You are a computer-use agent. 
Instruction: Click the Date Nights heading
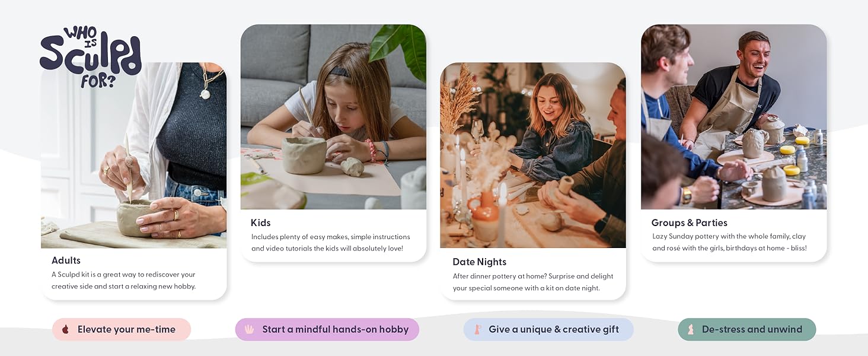[x=480, y=262]
